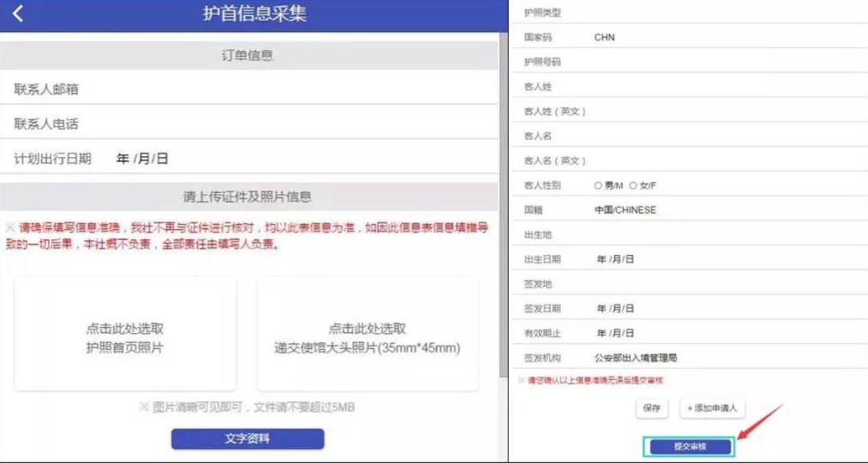Open the 有效期止 expiry date picker

(x=616, y=333)
